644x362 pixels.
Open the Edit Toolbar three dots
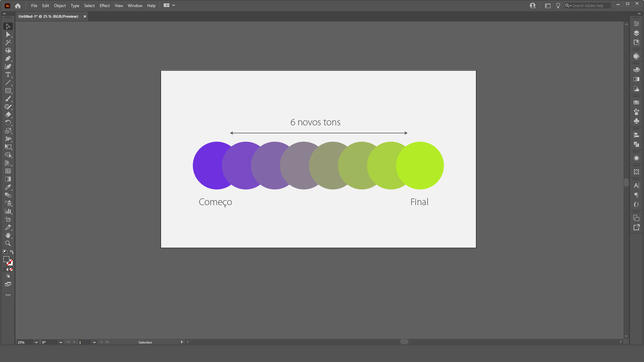[8, 295]
